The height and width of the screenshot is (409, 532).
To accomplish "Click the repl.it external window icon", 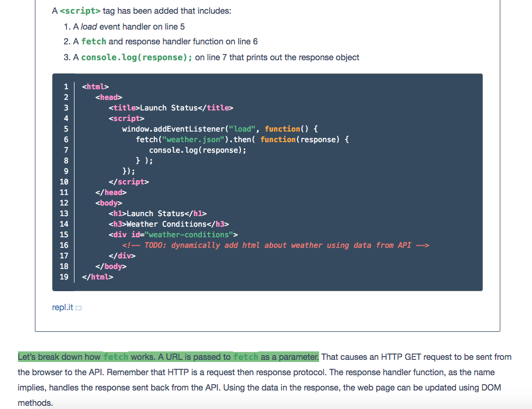I will pyautogui.click(x=78, y=307).
